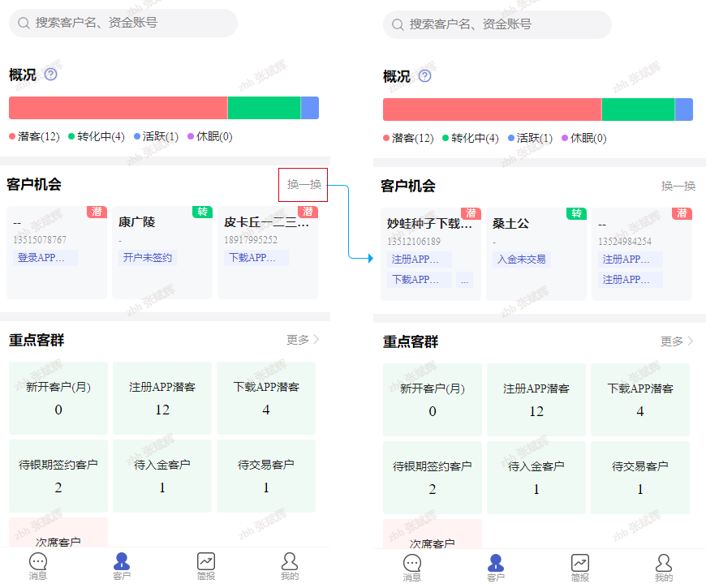
Task: Open 注册APP潜客 tile in left screen
Action: 162,398
